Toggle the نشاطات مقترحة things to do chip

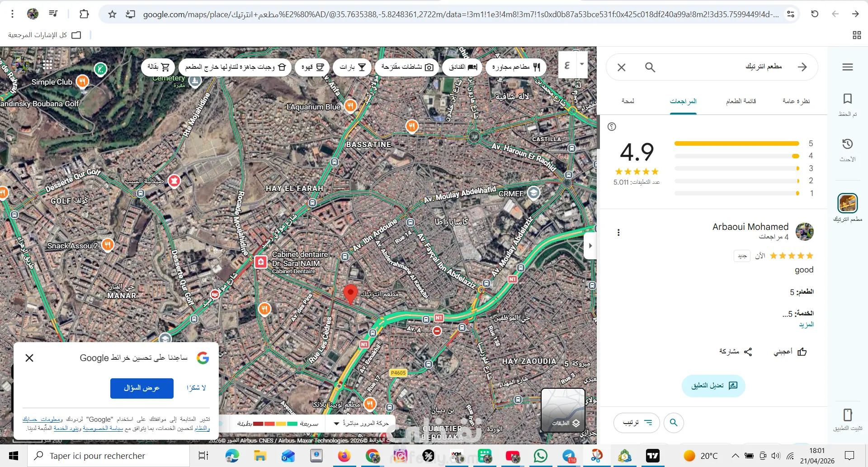407,67
